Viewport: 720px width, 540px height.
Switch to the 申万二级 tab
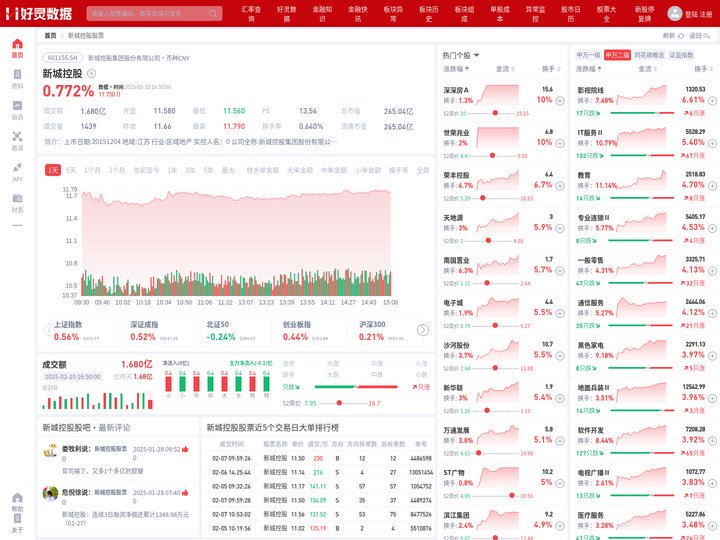tap(617, 55)
